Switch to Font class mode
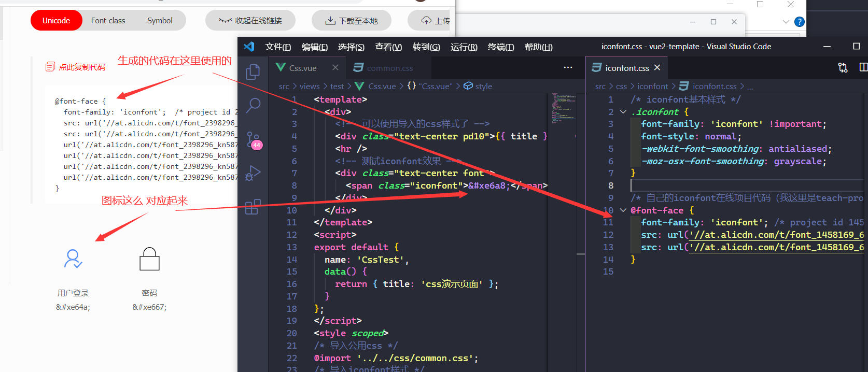 (108, 21)
